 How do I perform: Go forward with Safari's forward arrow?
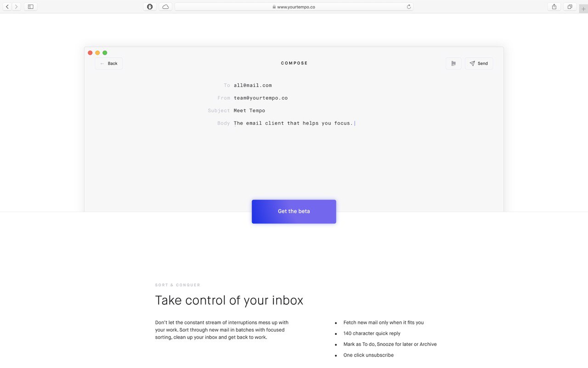tap(17, 7)
